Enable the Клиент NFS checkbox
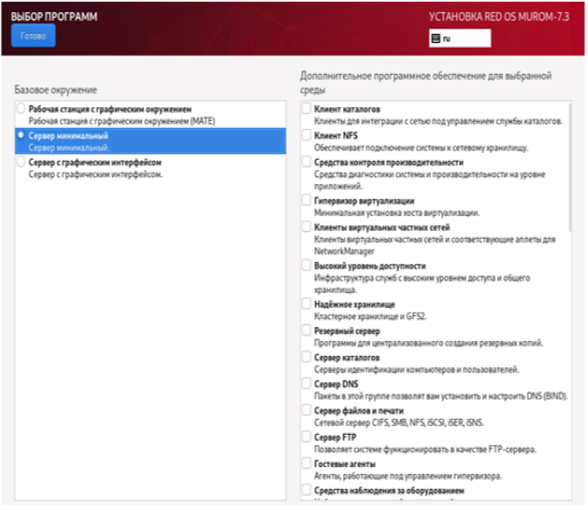588x510 pixels. pyautogui.click(x=306, y=135)
